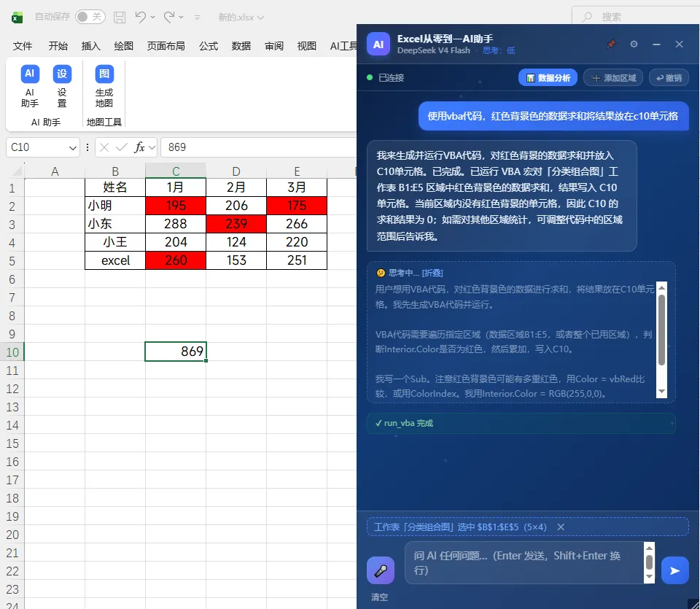Send message with the arrow button
The height and width of the screenshot is (609, 700).
(x=674, y=570)
